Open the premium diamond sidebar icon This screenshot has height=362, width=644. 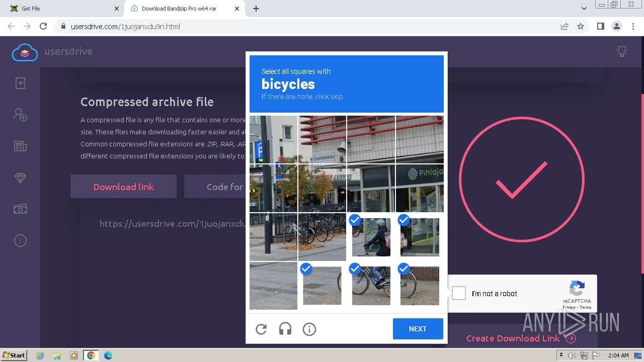tap(20, 178)
